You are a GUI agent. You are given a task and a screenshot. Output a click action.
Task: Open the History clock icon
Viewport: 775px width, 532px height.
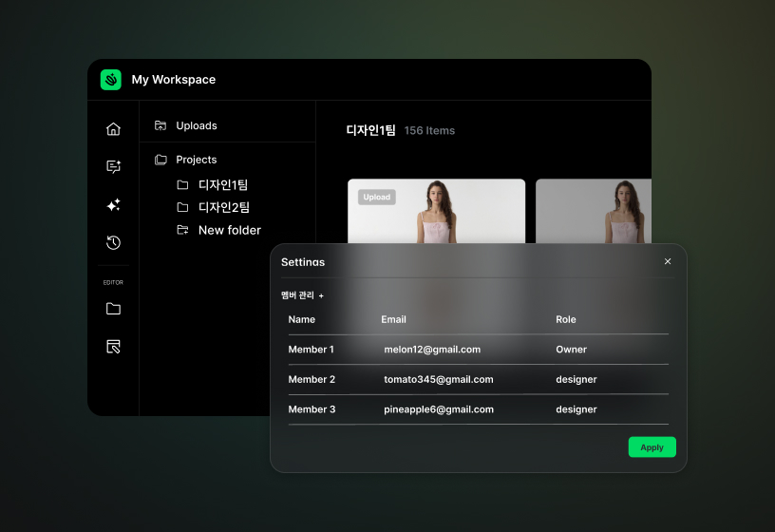113,243
